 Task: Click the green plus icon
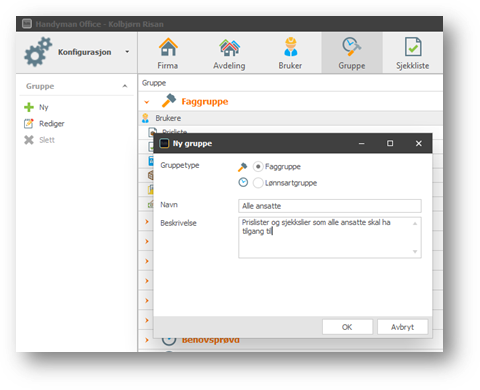pyautogui.click(x=29, y=107)
